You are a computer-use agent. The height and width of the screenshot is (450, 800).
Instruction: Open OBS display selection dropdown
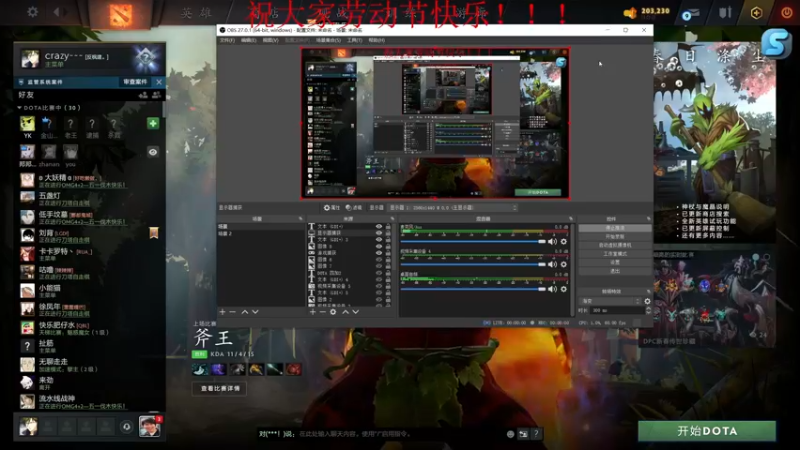[453, 208]
